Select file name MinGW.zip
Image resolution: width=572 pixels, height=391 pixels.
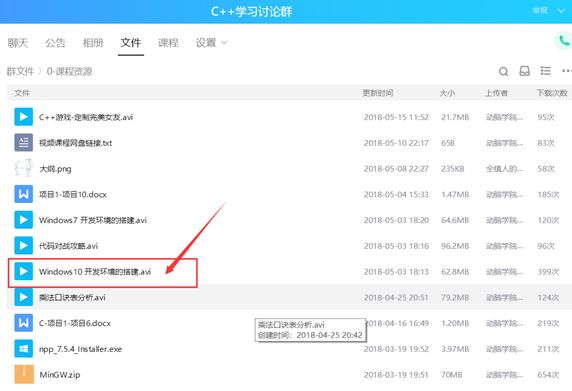[x=60, y=375]
